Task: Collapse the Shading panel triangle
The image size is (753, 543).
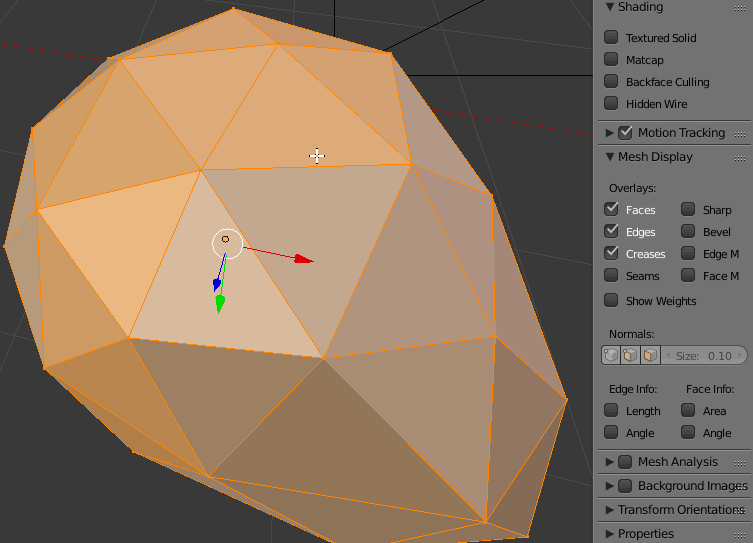Action: click(610, 7)
